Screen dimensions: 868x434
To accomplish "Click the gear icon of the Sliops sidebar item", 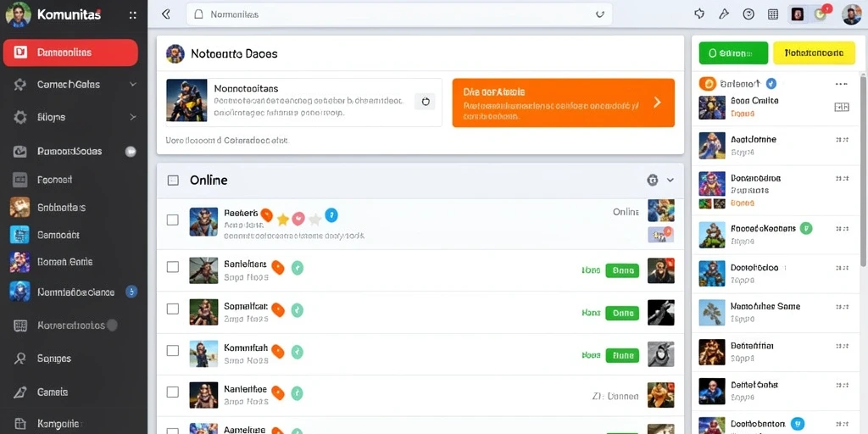I will [20, 117].
